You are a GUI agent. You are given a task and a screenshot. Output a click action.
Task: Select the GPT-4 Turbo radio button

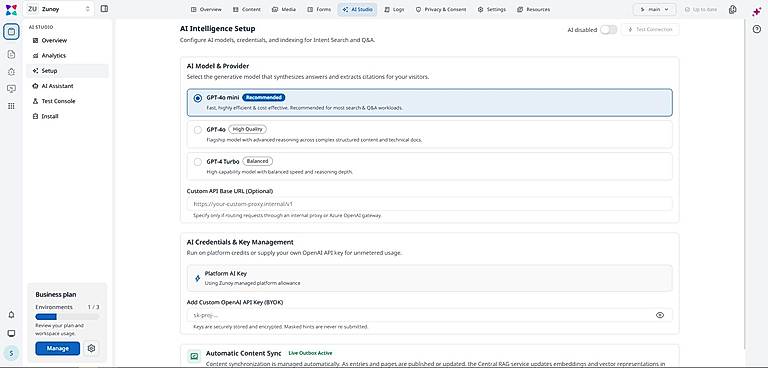click(197, 162)
